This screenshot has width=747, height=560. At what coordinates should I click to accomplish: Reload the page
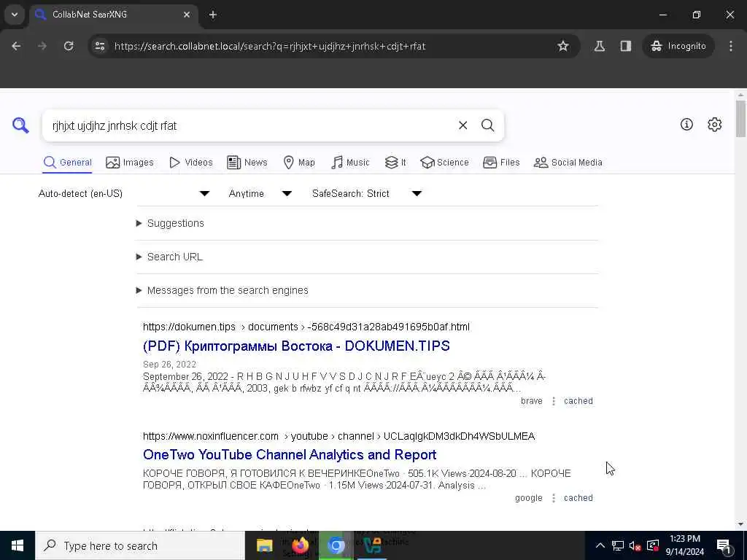pyautogui.click(x=69, y=46)
